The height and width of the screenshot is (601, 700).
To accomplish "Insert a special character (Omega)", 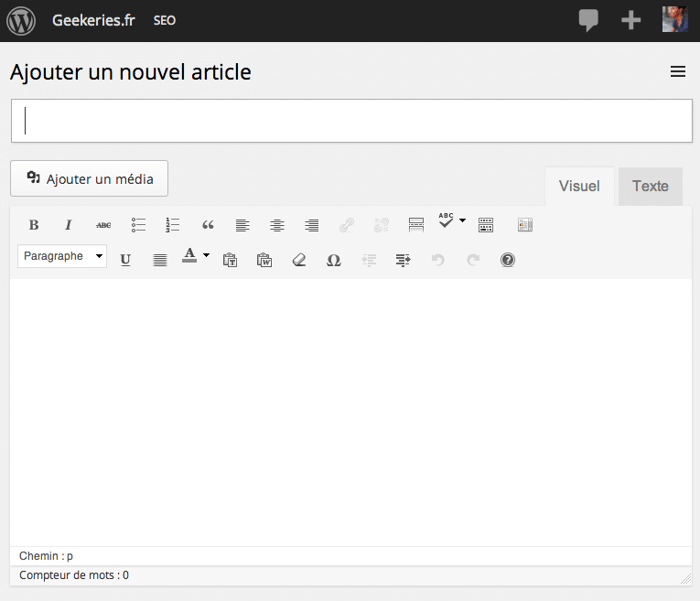I will pyautogui.click(x=334, y=260).
